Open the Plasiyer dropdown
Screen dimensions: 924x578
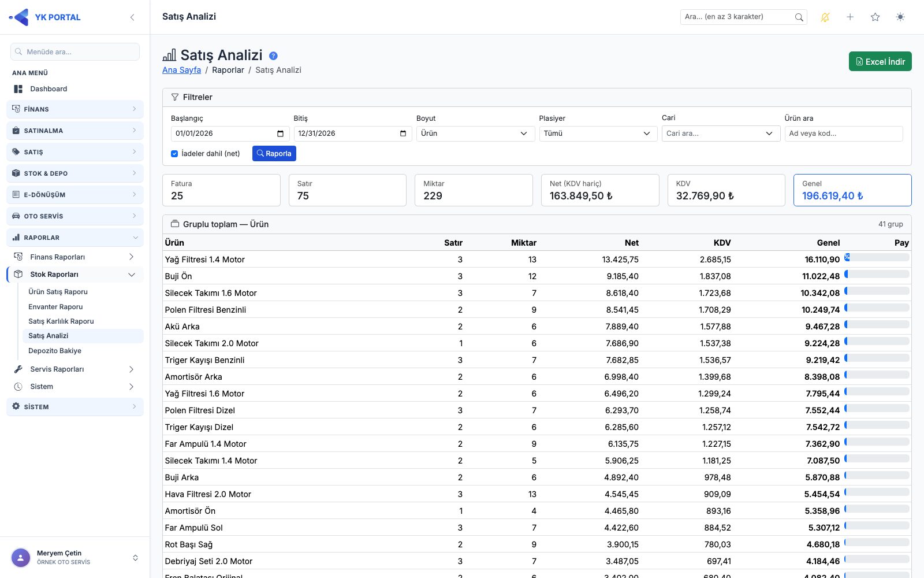click(598, 134)
